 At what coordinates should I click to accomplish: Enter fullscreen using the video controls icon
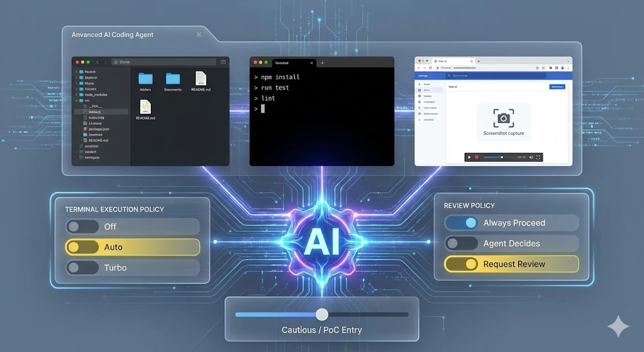tap(538, 157)
